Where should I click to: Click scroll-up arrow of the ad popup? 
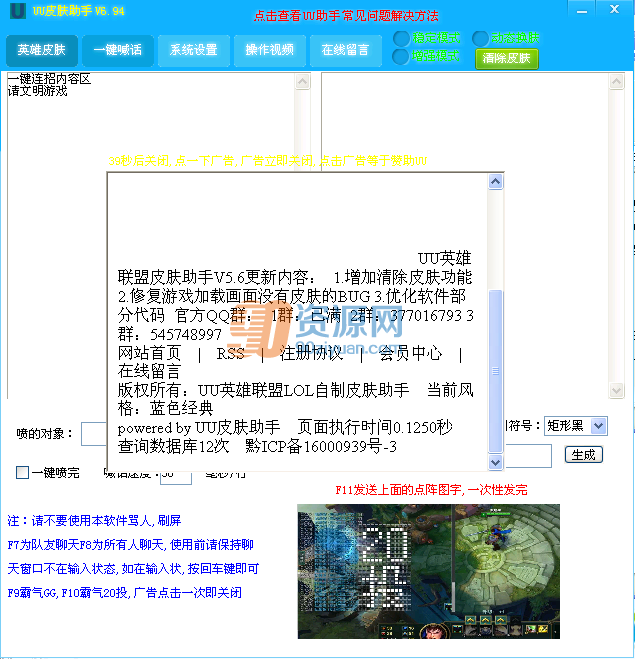(x=495, y=182)
